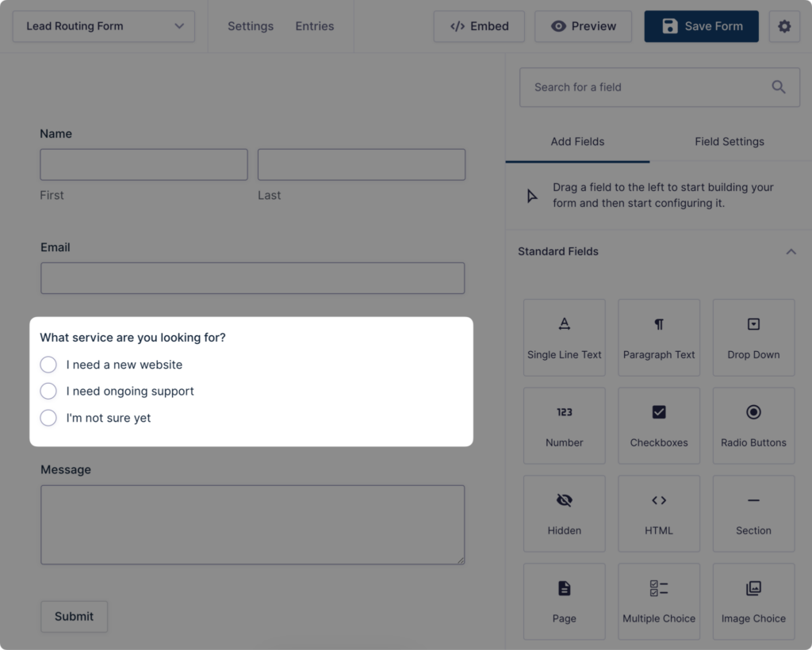
Task: Click the Message text area
Action: [x=253, y=524]
